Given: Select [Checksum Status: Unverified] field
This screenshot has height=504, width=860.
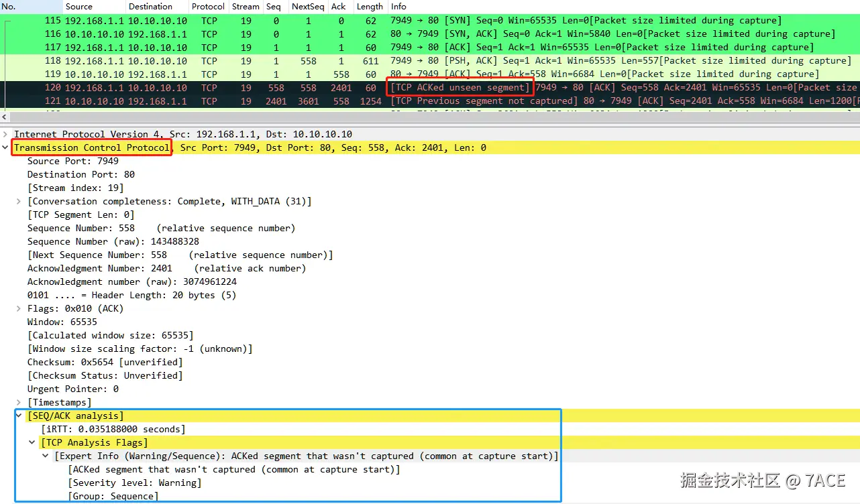Looking at the screenshot, I should tap(105, 375).
